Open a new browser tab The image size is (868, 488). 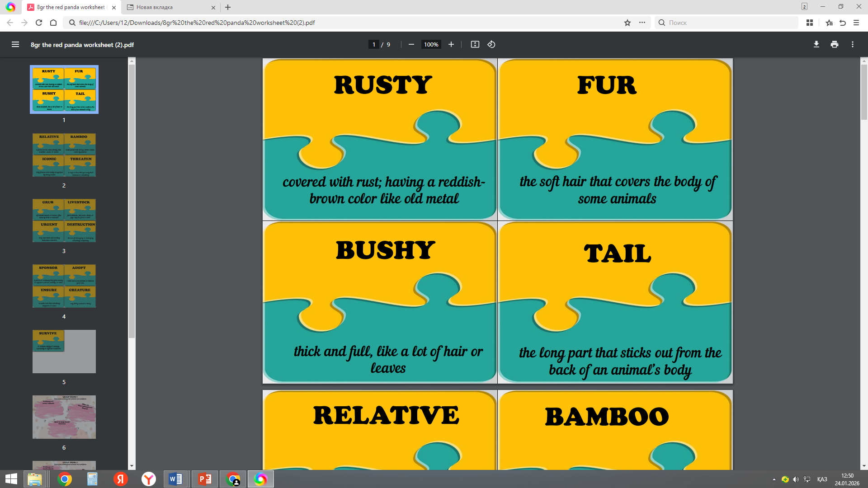[228, 7]
